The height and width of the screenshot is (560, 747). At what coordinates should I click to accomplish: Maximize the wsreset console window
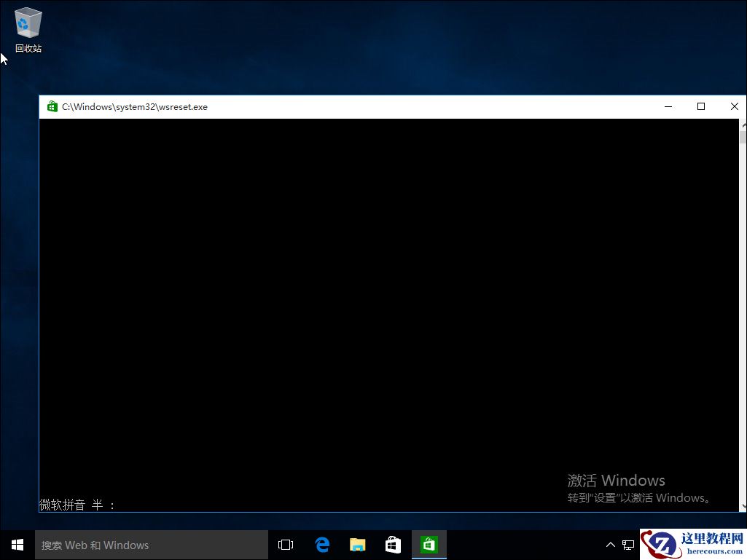[701, 106]
